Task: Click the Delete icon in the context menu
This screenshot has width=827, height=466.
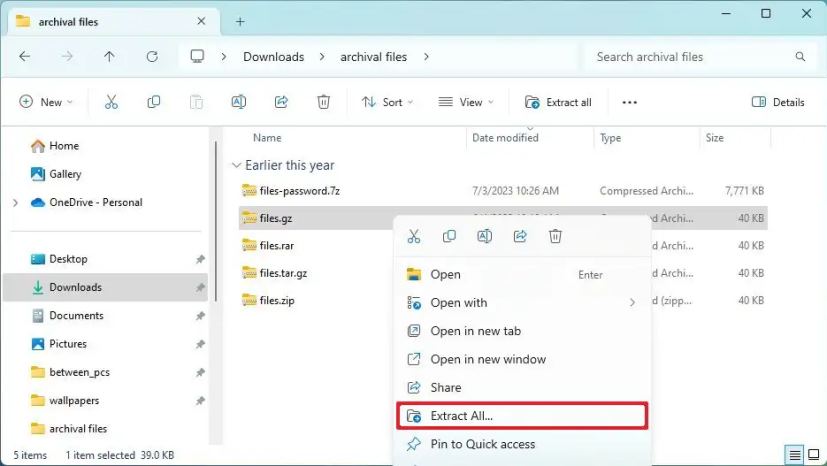Action: 555,236
